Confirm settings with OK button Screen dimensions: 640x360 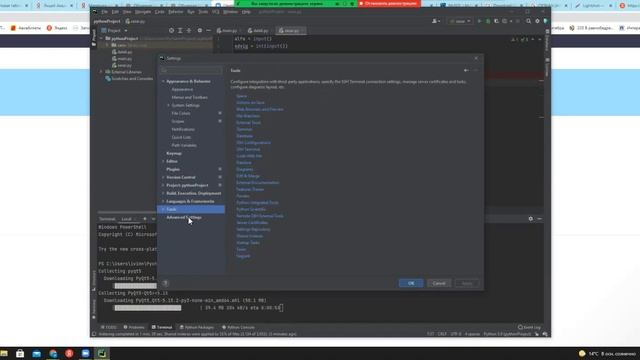click(x=411, y=283)
